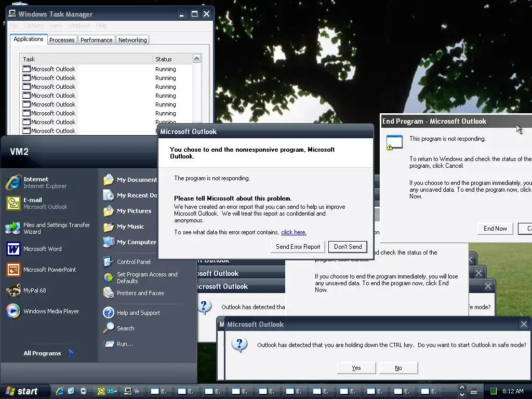Open Search from Start menu
The width and height of the screenshot is (532, 399).
[x=119, y=328]
